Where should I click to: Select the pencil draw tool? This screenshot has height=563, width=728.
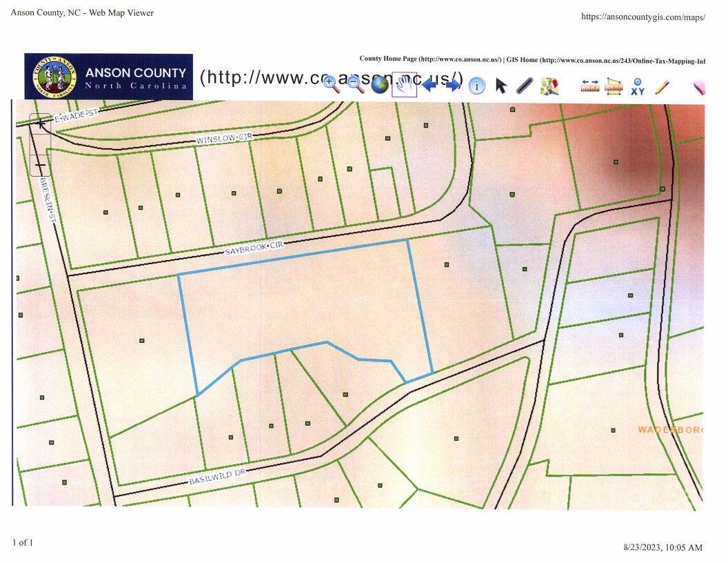pyautogui.click(x=662, y=87)
